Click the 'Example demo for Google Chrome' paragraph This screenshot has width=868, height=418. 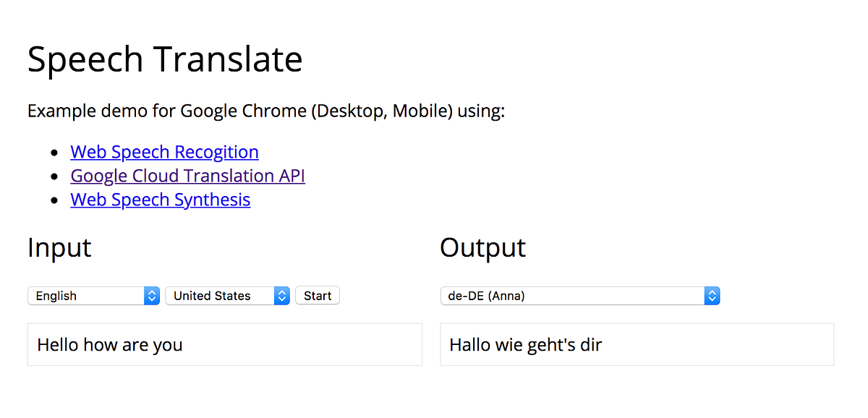coord(266,111)
